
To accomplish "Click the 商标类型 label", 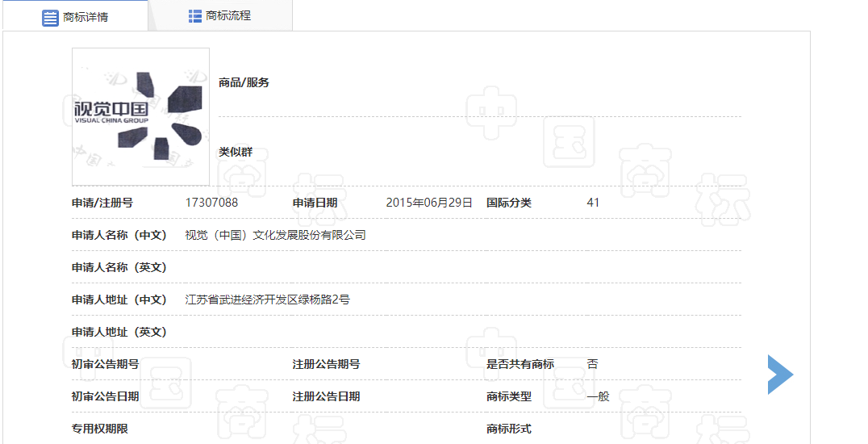I will coord(509,396).
